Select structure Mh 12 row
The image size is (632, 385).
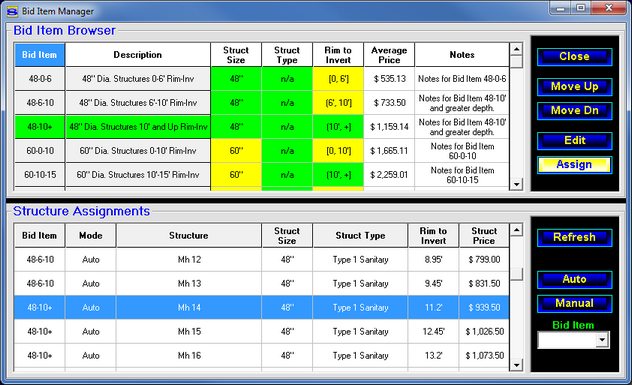(262, 260)
